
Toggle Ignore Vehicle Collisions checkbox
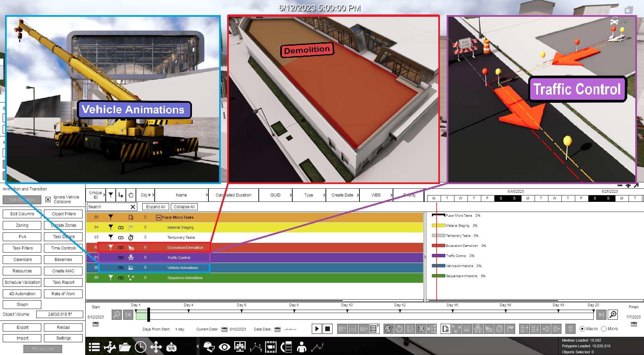click(48, 199)
